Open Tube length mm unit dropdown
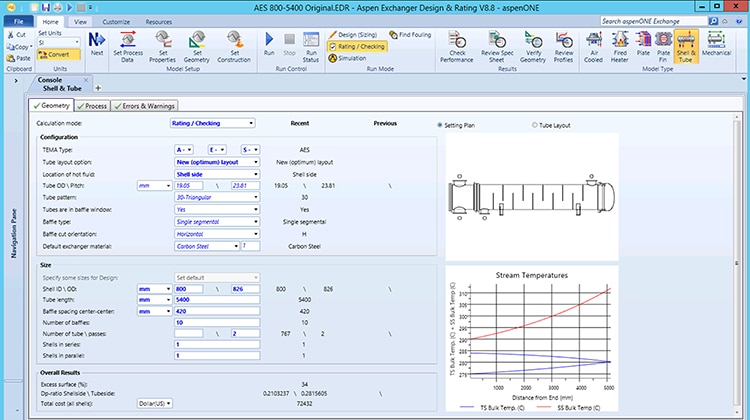 pos(154,300)
